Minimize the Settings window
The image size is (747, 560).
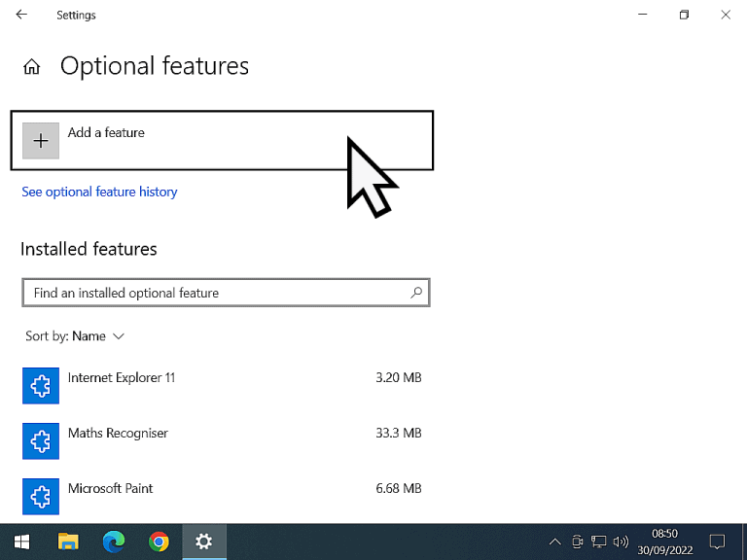pos(643,15)
